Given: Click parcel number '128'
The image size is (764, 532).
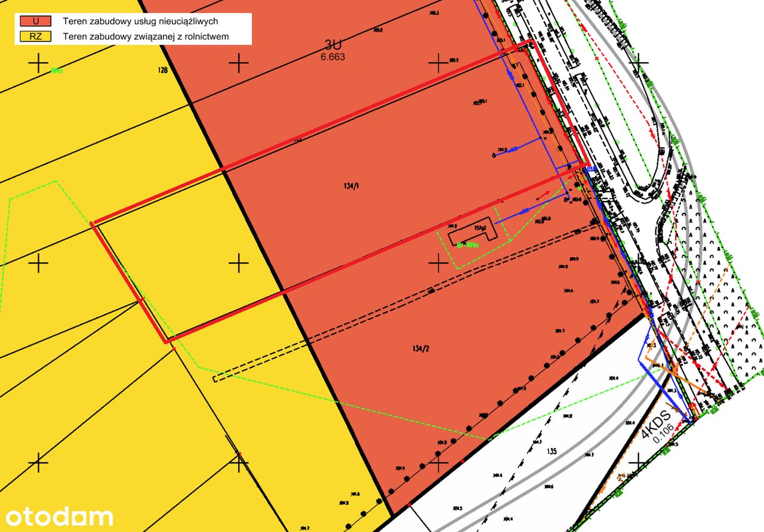Looking at the screenshot, I should click(x=162, y=70).
